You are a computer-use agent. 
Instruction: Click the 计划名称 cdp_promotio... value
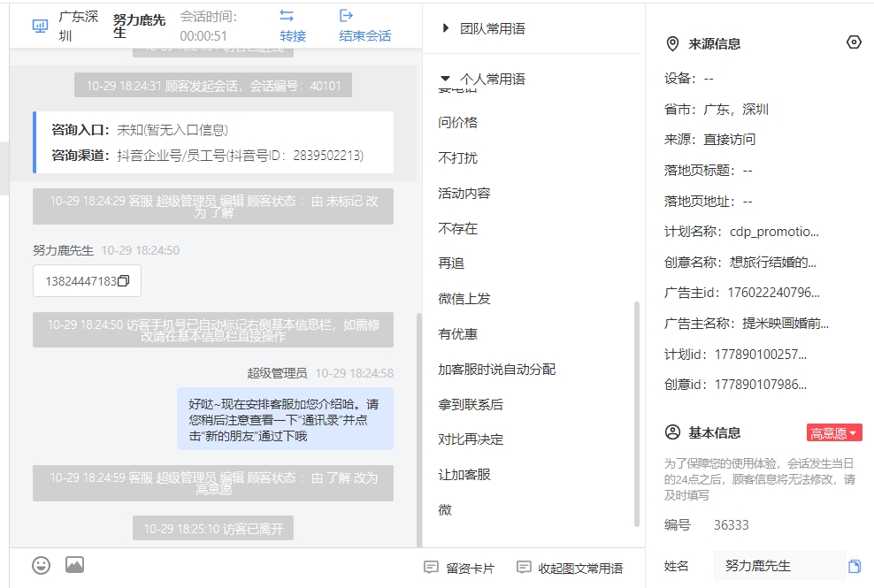coord(774,232)
